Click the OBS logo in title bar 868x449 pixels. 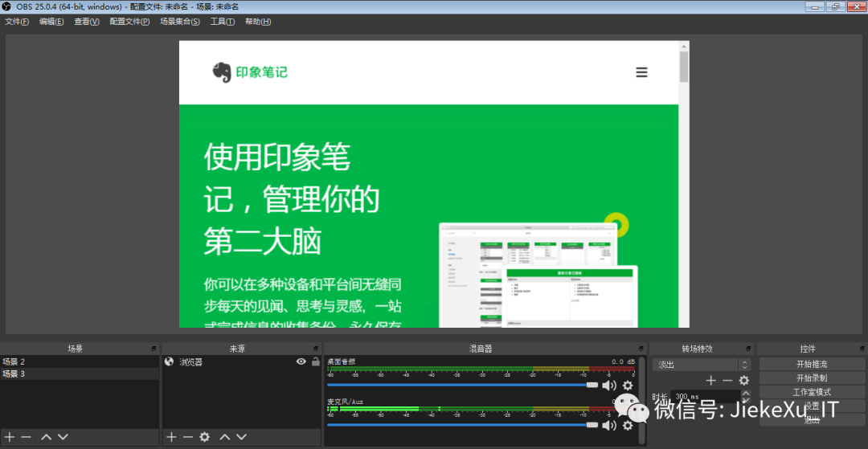pyautogui.click(x=6, y=6)
